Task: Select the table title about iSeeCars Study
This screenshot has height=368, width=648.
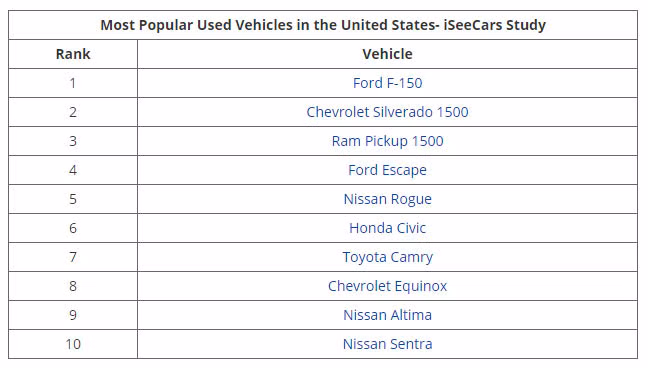Action: click(x=323, y=25)
